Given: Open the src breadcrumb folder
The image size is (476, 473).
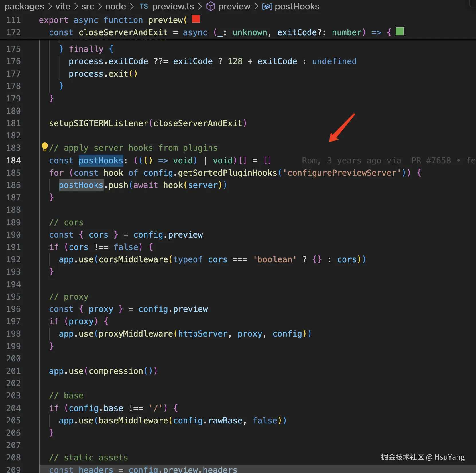Looking at the screenshot, I should (x=88, y=6).
